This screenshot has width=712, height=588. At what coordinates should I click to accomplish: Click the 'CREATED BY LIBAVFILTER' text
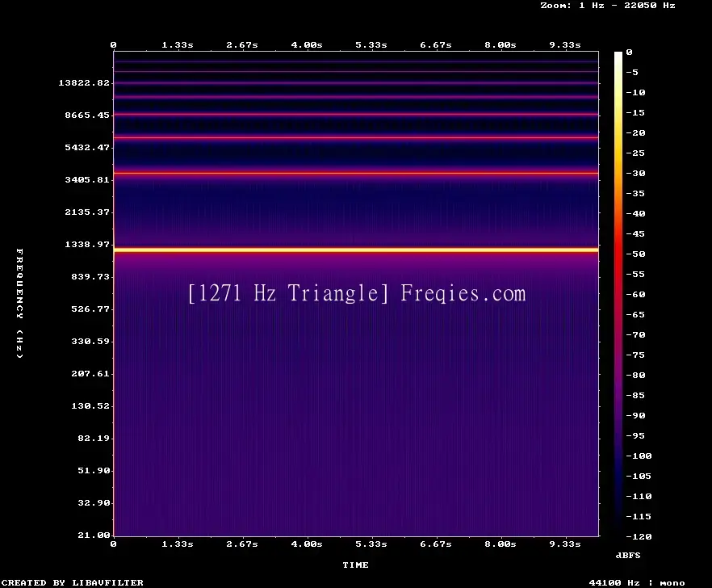[x=72, y=582]
